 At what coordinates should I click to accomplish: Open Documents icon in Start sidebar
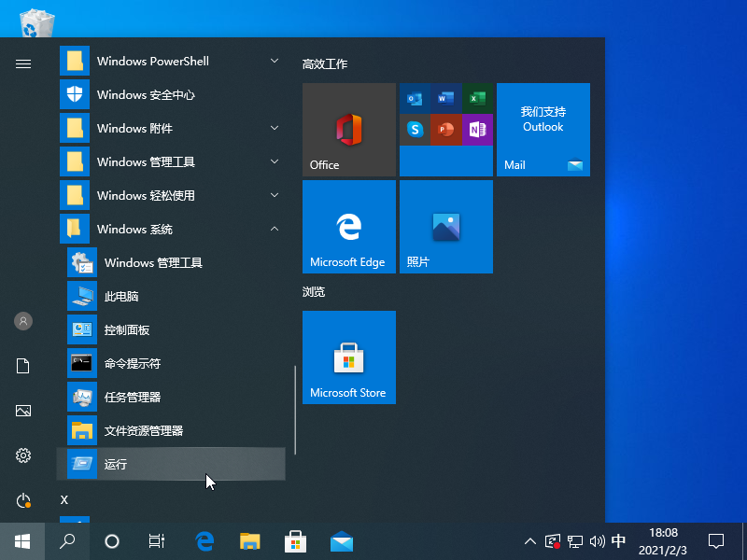[x=23, y=366]
